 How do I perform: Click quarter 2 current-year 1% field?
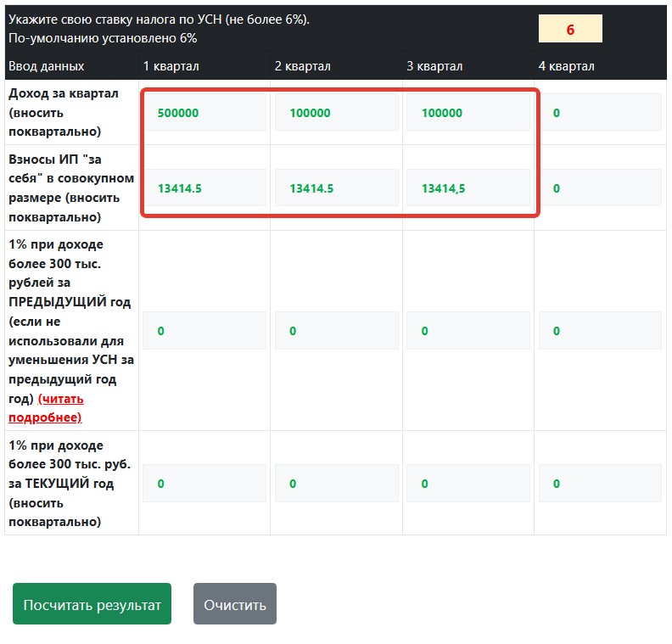(337, 483)
